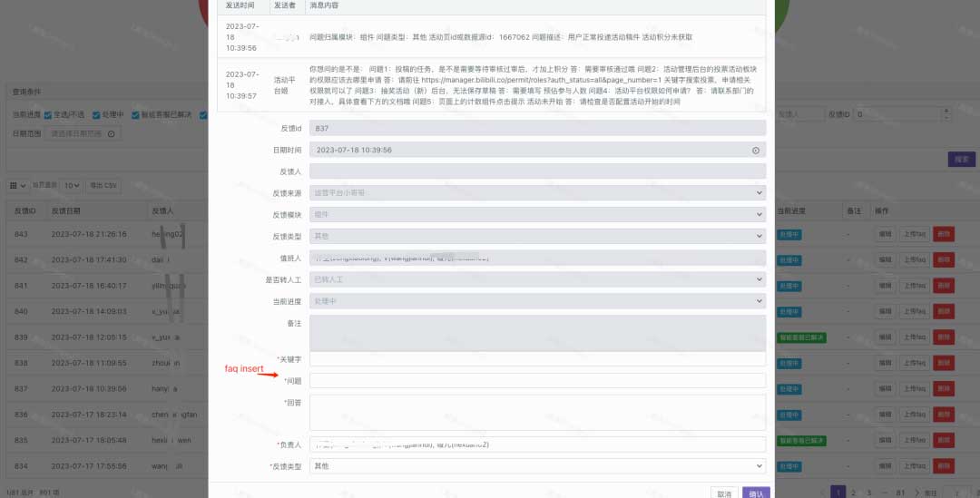Click the 反馈日期 column header
980x498 pixels.
tap(65, 211)
